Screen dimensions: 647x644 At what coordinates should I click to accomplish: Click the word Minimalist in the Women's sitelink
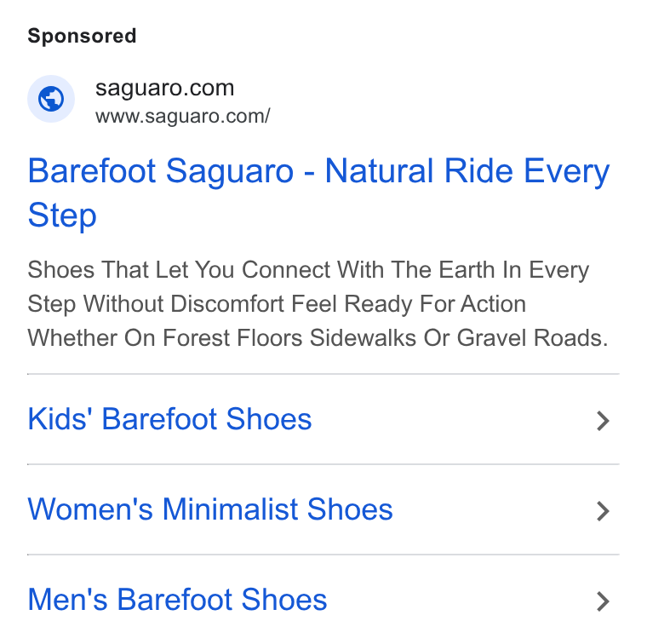click(x=230, y=509)
